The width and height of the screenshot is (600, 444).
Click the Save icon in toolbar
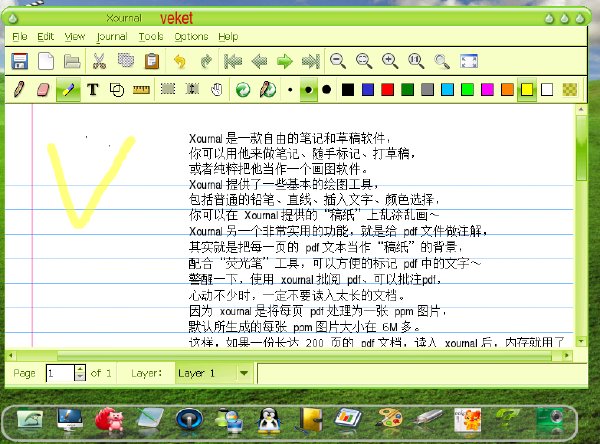tap(20, 61)
